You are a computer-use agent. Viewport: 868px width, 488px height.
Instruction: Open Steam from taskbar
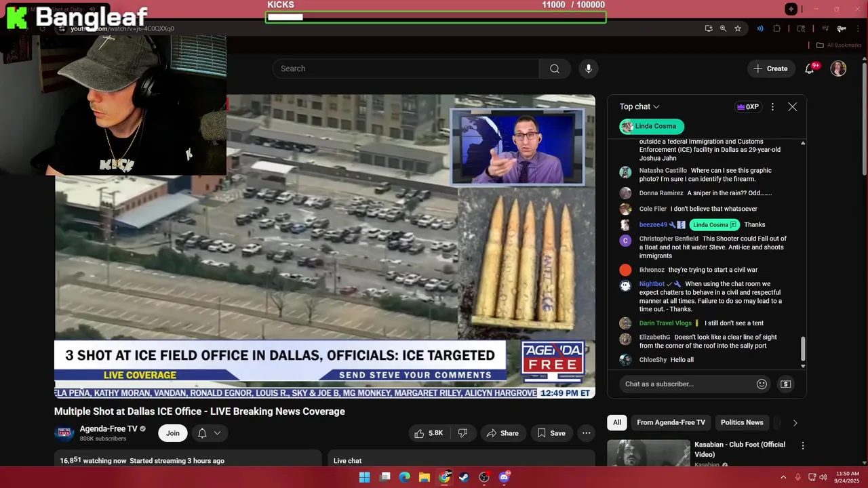465,477
